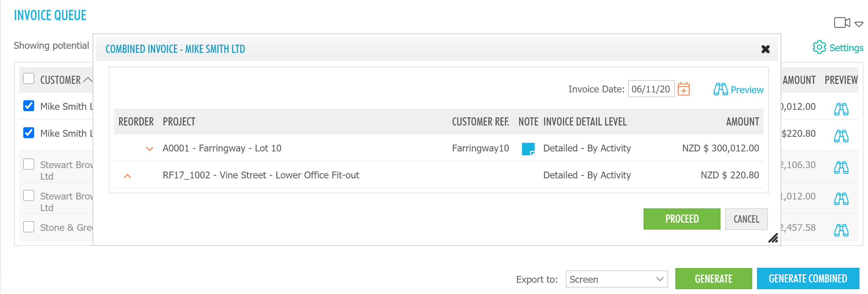Move Farringway project down in order

[x=149, y=149]
